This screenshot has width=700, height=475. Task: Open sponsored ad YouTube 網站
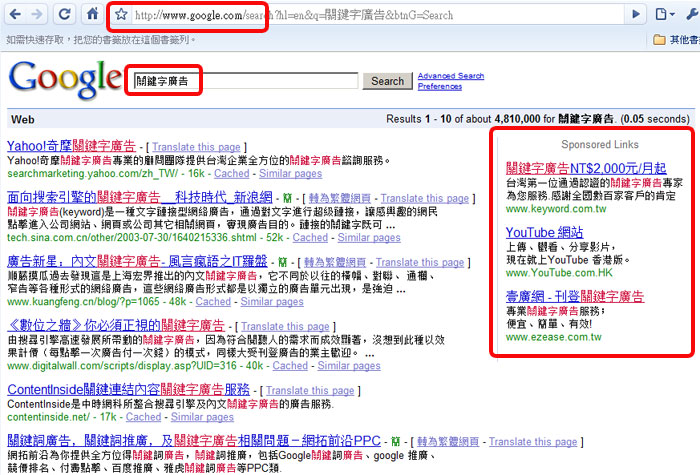click(544, 232)
